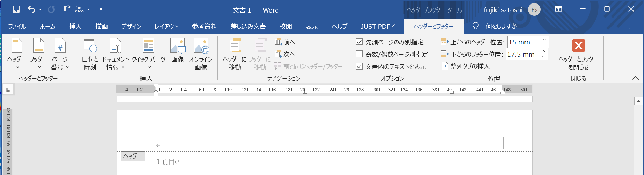Click 前へ to go to previous section
644x175 pixels.
[x=285, y=42]
